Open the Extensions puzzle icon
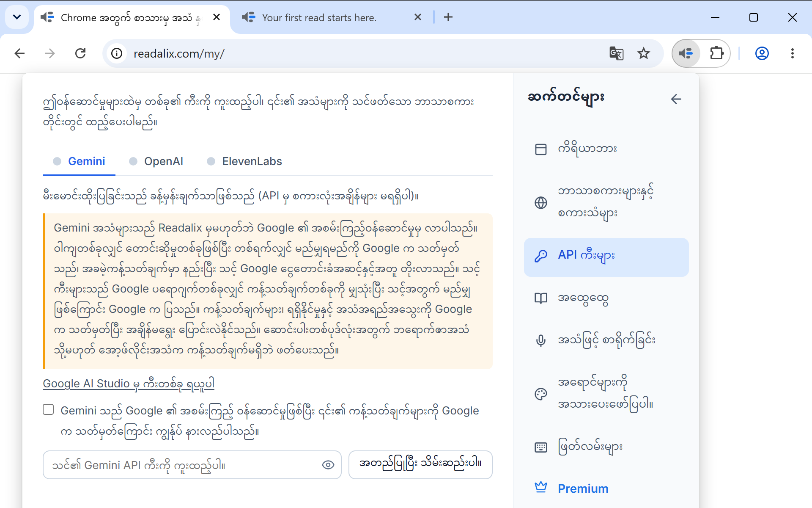The image size is (812, 508). [716, 53]
